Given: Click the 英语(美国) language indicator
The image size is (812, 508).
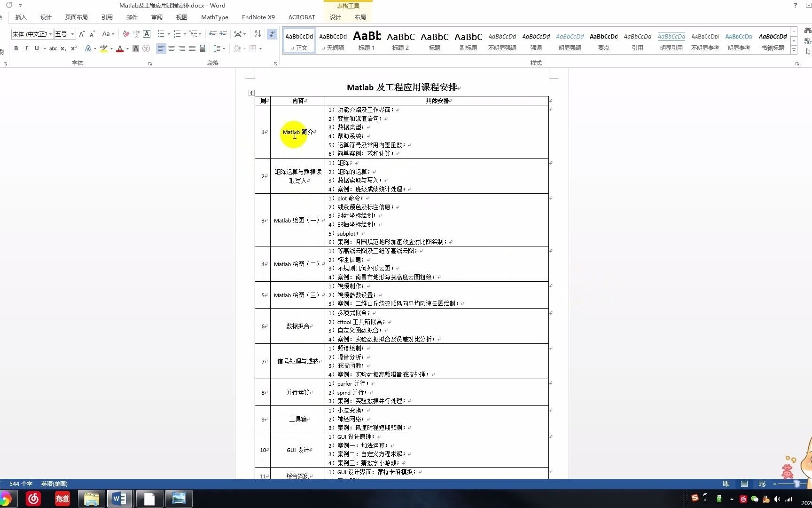Looking at the screenshot, I should pos(54,484).
